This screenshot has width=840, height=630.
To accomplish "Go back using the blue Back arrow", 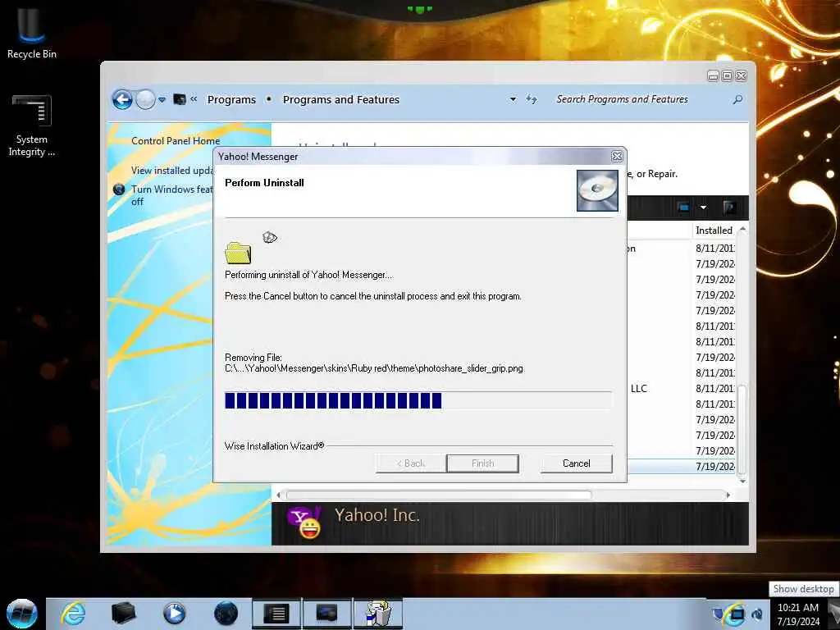I will tap(122, 99).
